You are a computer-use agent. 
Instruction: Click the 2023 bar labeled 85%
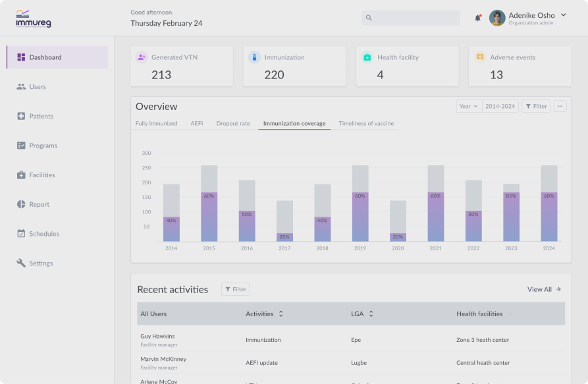[x=511, y=217]
